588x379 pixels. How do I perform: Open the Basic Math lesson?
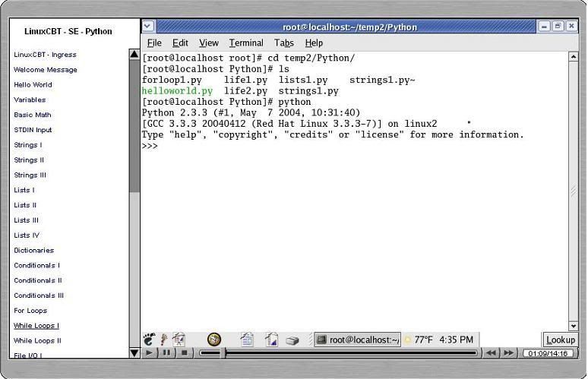click(x=32, y=115)
